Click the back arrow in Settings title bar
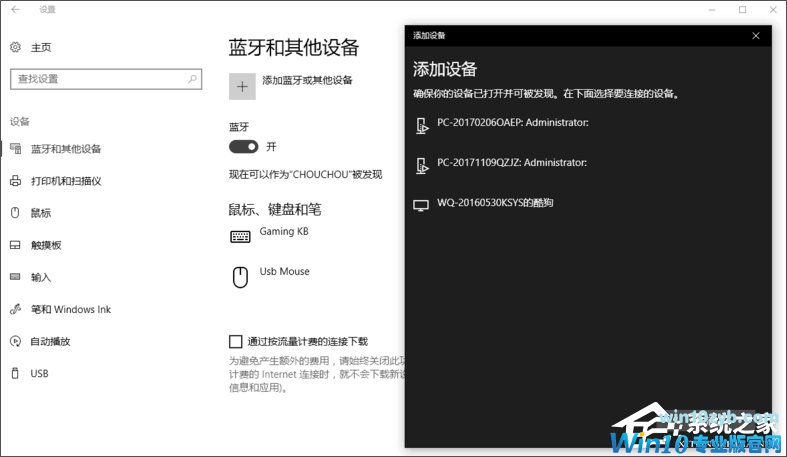The image size is (787, 457). tap(16, 10)
